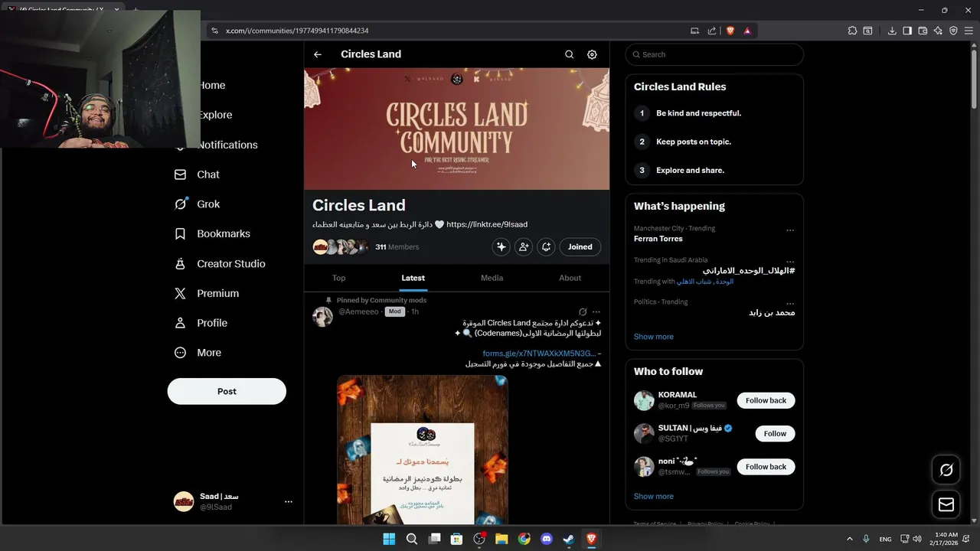Click Brave Shields lion icon in address bar
Image resolution: width=980 pixels, height=551 pixels.
(x=730, y=31)
